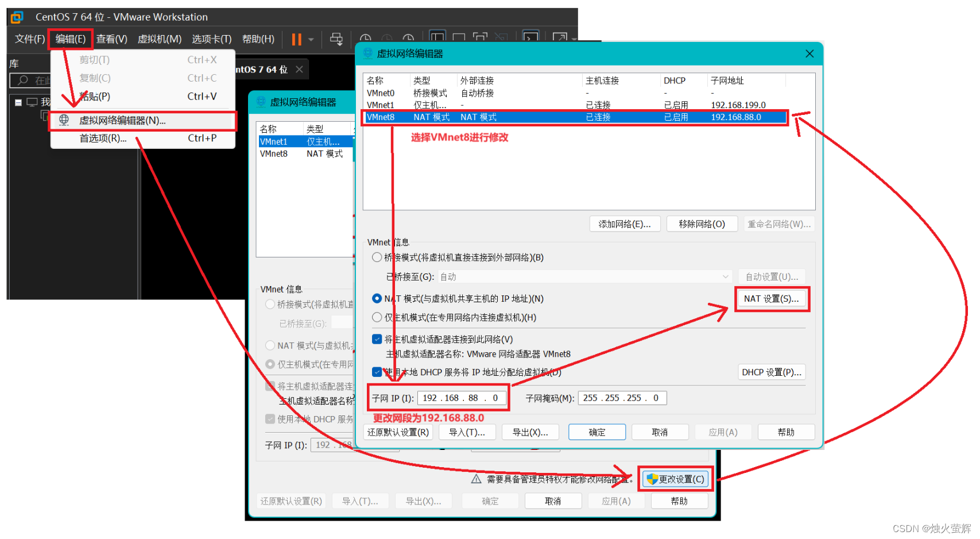Viewport: 980px width, 539px height.
Task: Click the computer icon in library tree
Action: tap(32, 102)
